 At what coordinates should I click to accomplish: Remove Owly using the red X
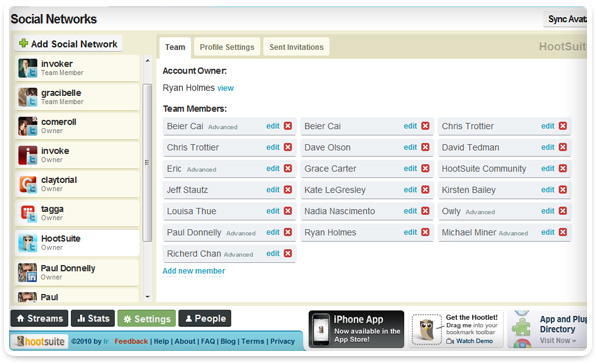click(563, 211)
